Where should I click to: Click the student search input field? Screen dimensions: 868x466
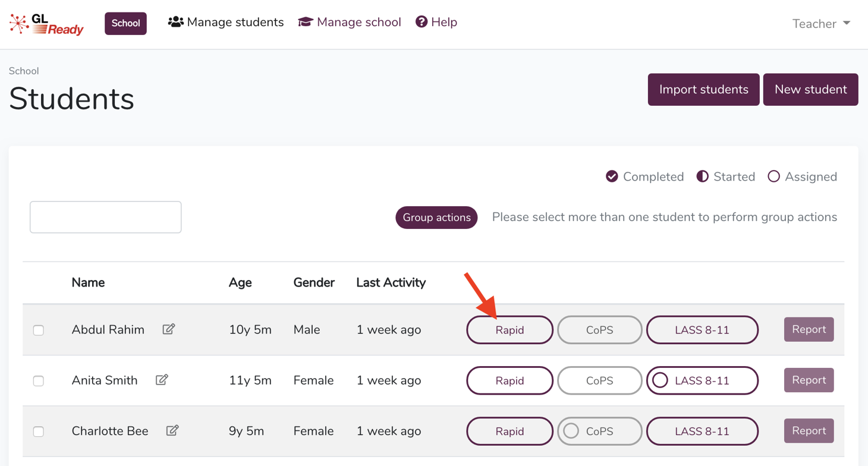pyautogui.click(x=106, y=217)
